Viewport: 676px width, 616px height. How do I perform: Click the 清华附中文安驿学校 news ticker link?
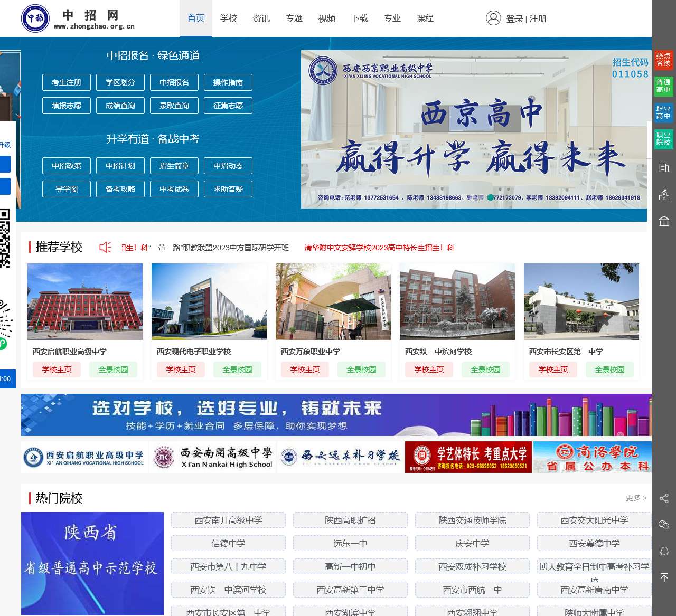(x=379, y=248)
